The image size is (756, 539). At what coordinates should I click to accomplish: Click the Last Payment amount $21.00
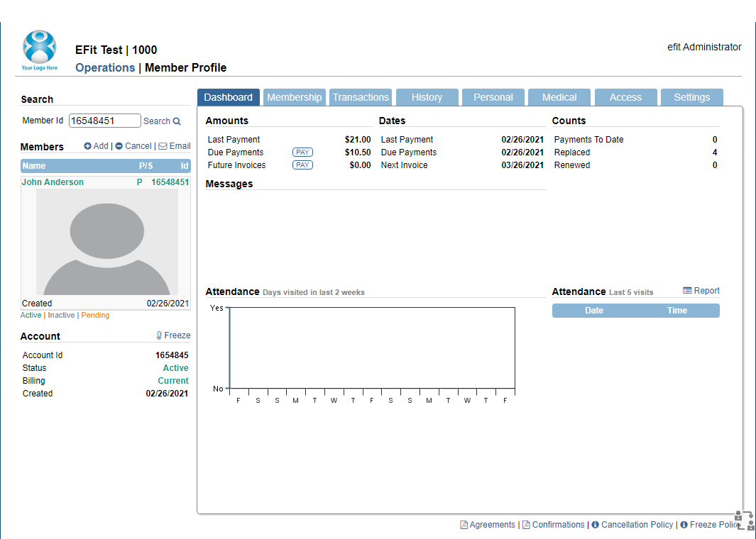pyautogui.click(x=358, y=140)
